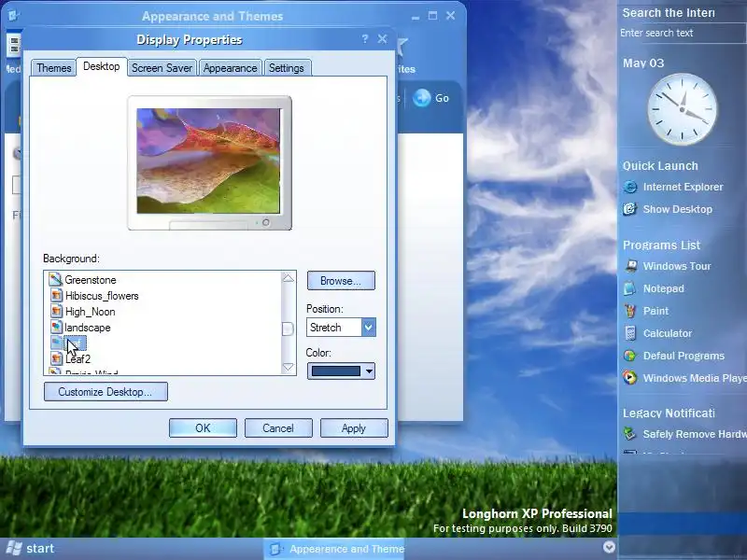Click the leaf wallpaper monitor preview
Image resolution: width=747 pixels, height=560 pixels.
click(x=208, y=161)
